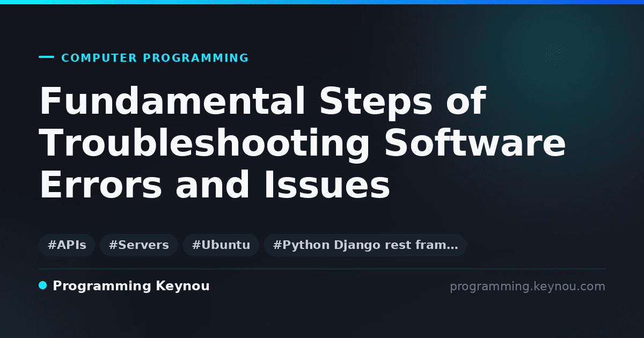Select the #Ubuntu tag
Screen dimensions: 644x338
[x=221, y=245]
